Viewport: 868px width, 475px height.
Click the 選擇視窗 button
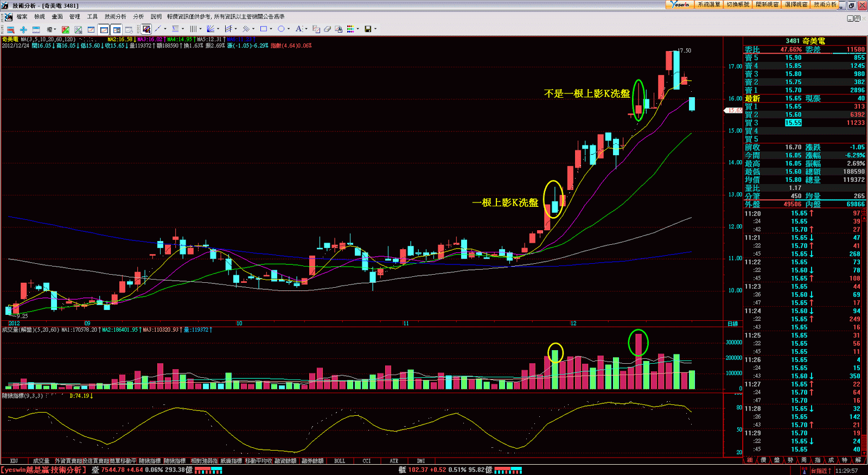pos(796,4)
